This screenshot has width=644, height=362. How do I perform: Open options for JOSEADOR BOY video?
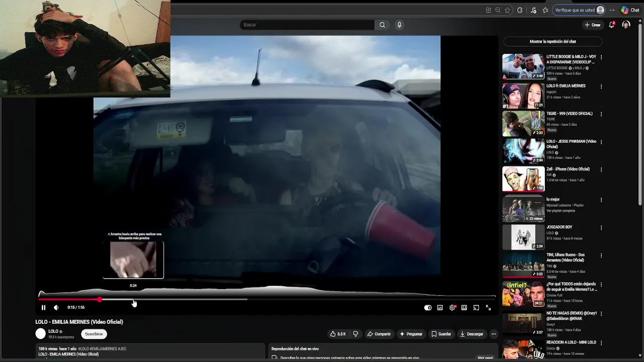[601, 228]
